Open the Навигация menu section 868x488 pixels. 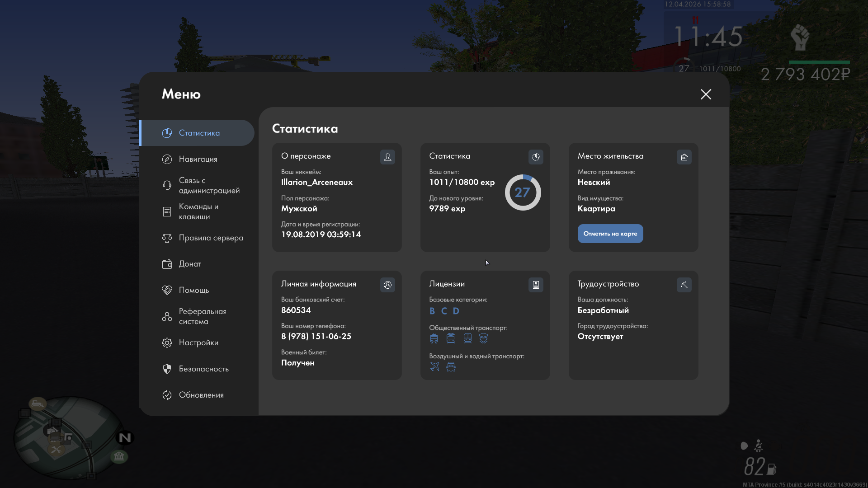click(198, 159)
